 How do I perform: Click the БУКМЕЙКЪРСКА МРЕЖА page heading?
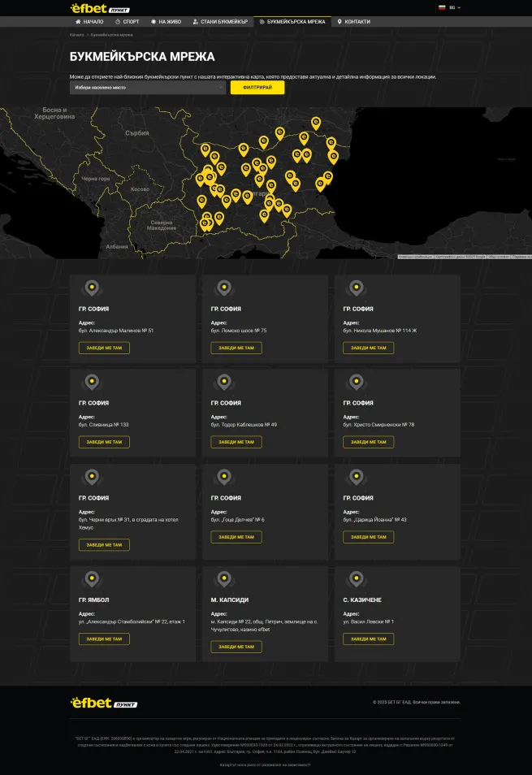142,57
